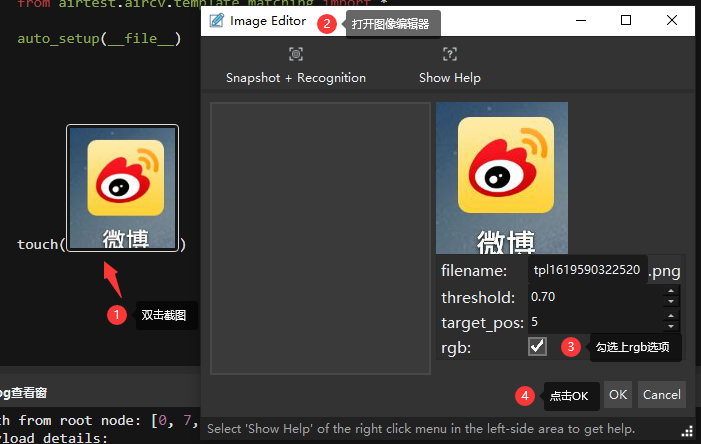This screenshot has width=701, height=444.
Task: Click the filename input field tpl1619590322520
Action: [587, 270]
